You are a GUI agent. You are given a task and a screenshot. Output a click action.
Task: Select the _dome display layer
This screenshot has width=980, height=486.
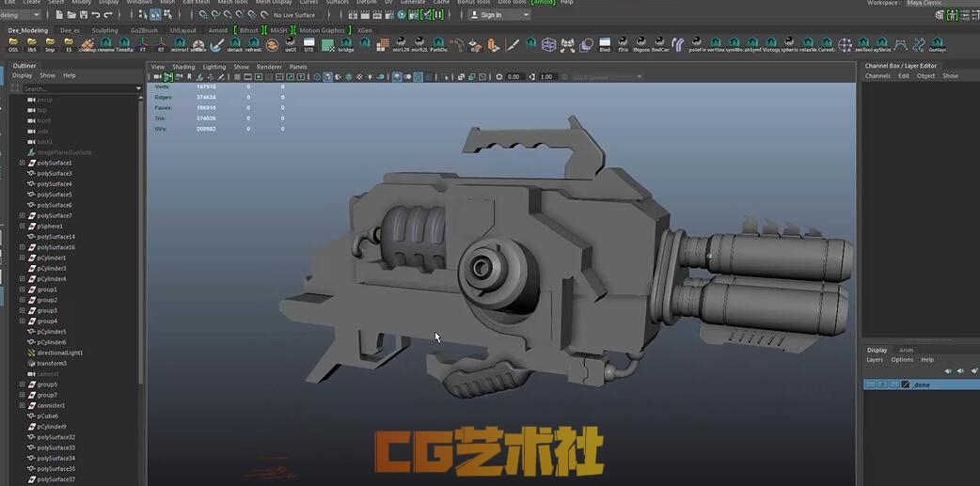point(922,384)
